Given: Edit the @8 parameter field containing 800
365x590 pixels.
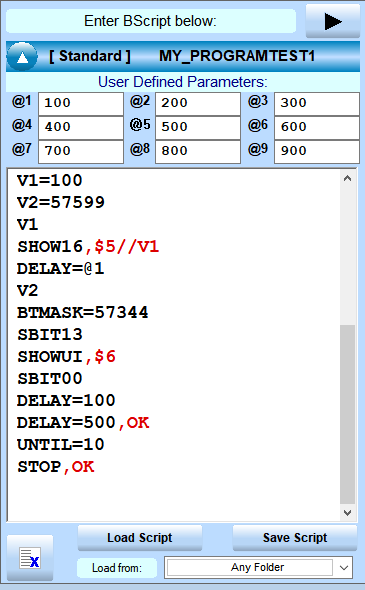Looking at the screenshot, I should coord(198,152).
